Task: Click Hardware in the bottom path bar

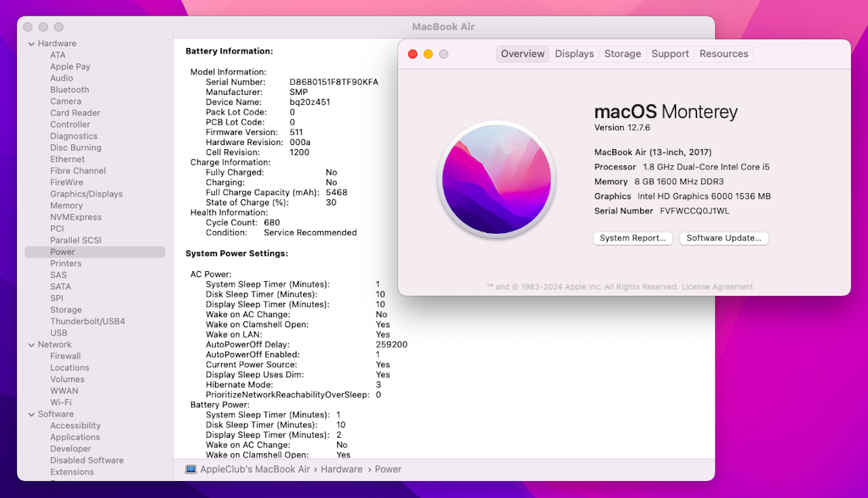Action: (x=341, y=469)
